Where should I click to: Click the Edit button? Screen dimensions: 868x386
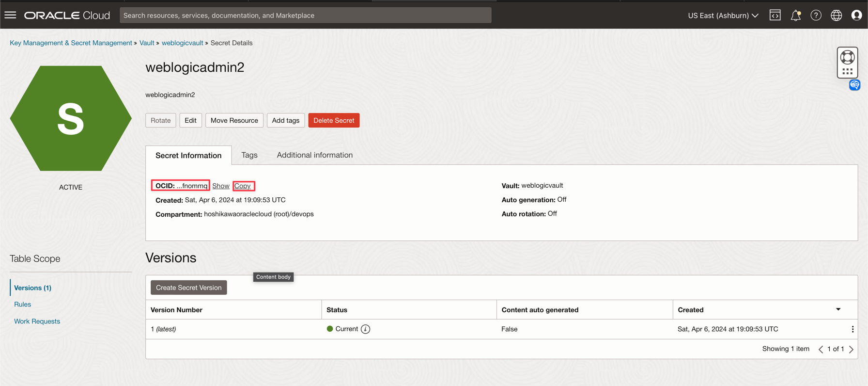(x=190, y=120)
